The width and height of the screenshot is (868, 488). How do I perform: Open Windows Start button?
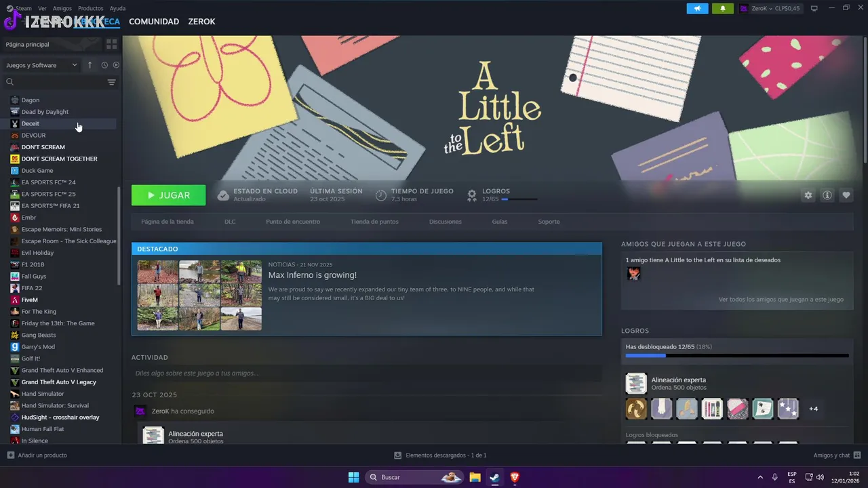[353, 477]
